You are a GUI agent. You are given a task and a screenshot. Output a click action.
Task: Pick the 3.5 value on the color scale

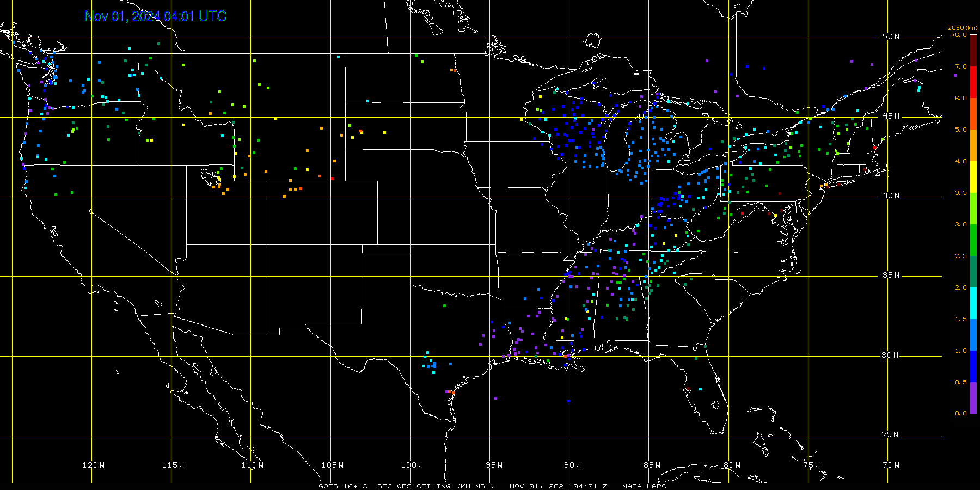(x=961, y=193)
